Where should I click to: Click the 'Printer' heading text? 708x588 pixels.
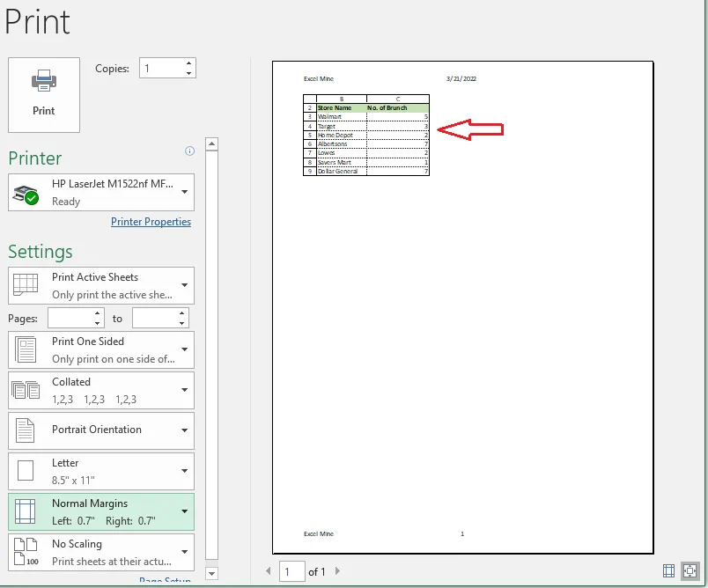click(x=34, y=158)
